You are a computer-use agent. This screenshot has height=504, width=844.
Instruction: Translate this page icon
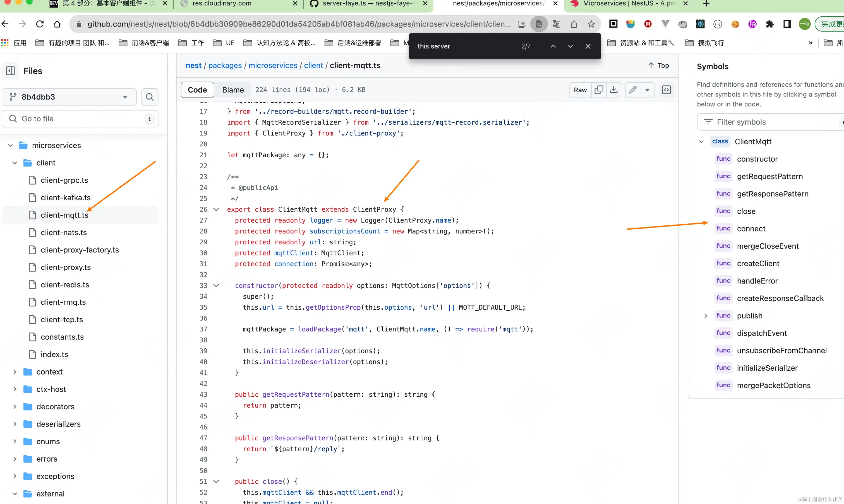coord(556,24)
